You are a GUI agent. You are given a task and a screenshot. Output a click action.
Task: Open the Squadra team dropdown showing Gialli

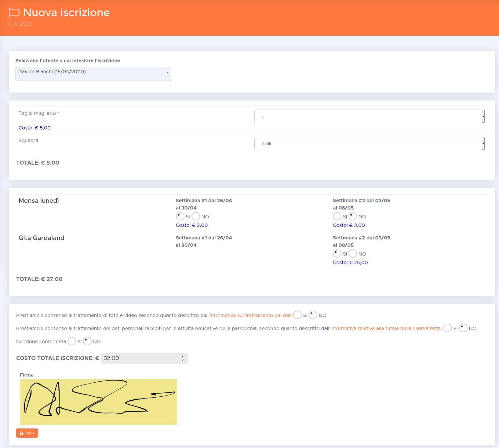(370, 144)
